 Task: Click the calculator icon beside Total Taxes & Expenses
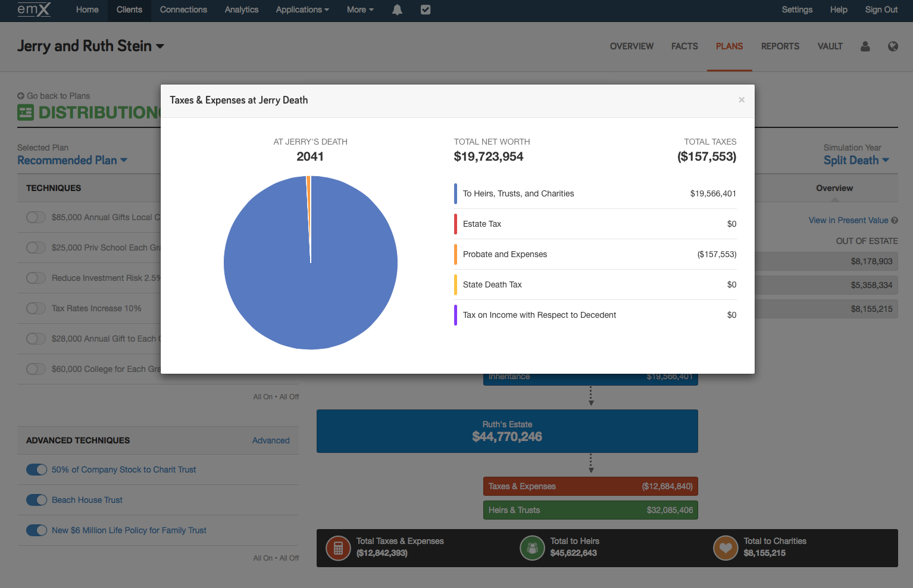point(338,548)
